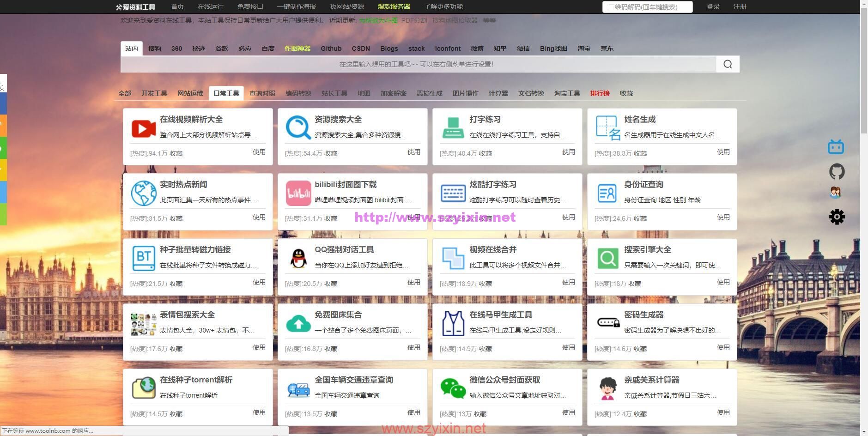Click the green cloud 免费图床集合 icon
Image resolution: width=868 pixels, height=436 pixels.
(298, 324)
